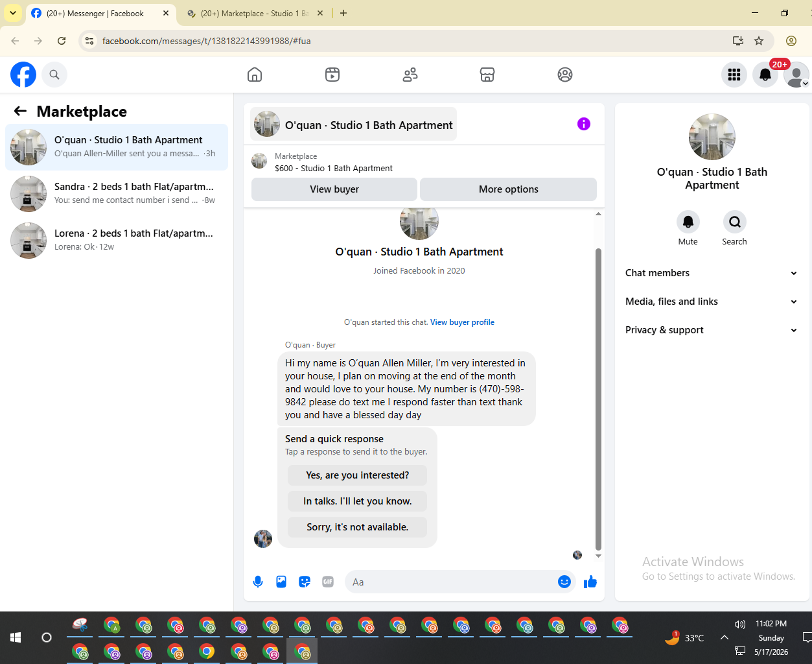The width and height of the screenshot is (812, 664).
Task: Expand Media, files and links section
Action: click(712, 302)
